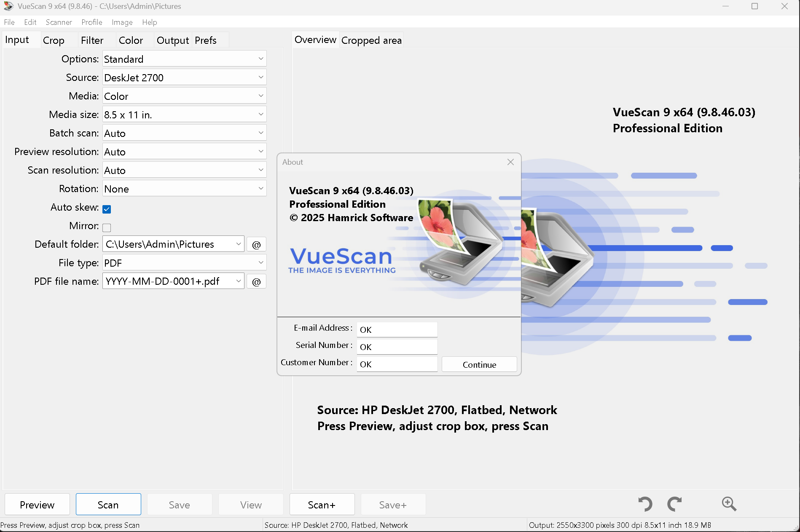
Task: Click the @ button beside Default folder
Action: coord(256,244)
